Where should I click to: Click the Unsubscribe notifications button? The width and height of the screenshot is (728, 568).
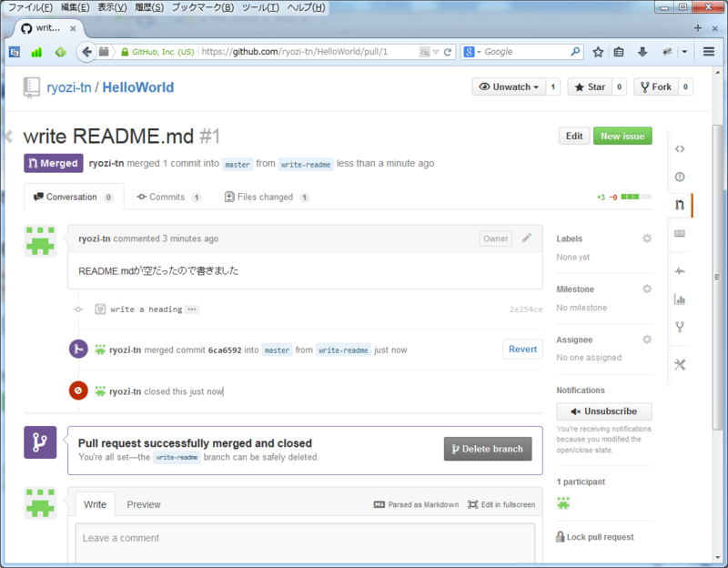click(604, 411)
